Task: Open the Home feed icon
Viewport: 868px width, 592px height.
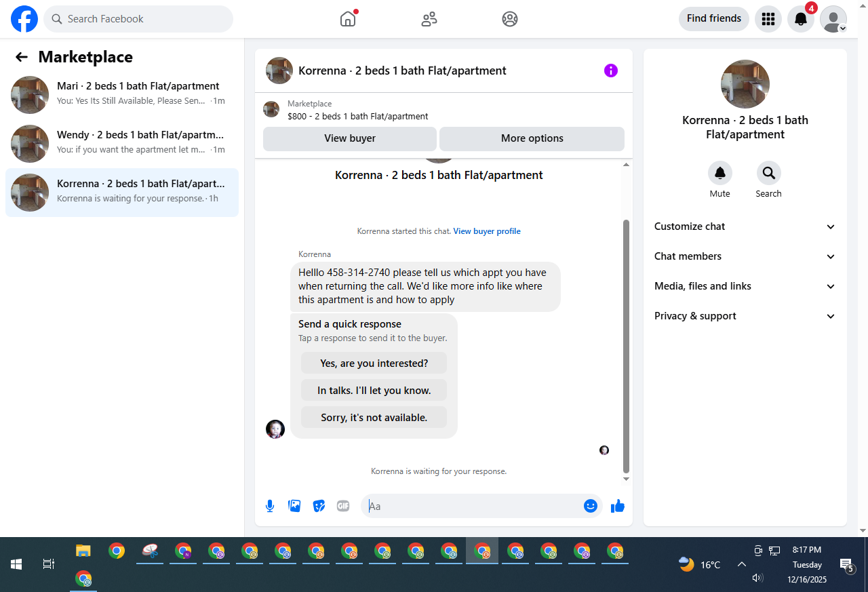Action: 348,19
